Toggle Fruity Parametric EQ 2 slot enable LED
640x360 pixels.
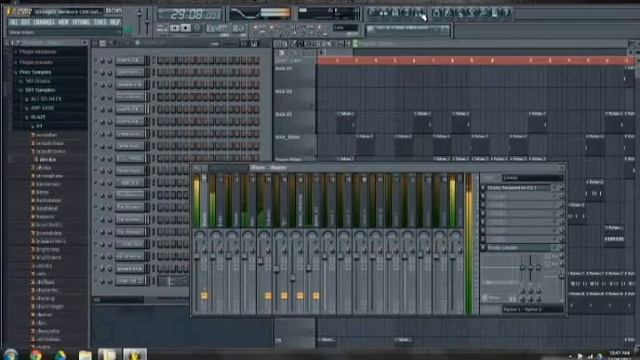click(x=483, y=188)
